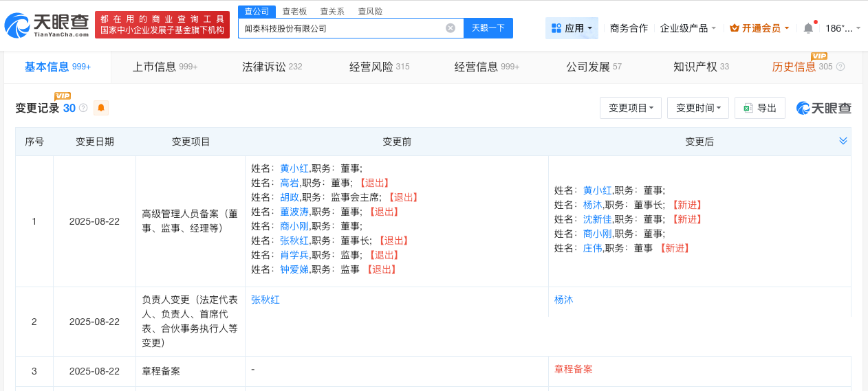The height and width of the screenshot is (391, 868).
Task: Click the 变更项目 column header
Action: click(x=191, y=142)
